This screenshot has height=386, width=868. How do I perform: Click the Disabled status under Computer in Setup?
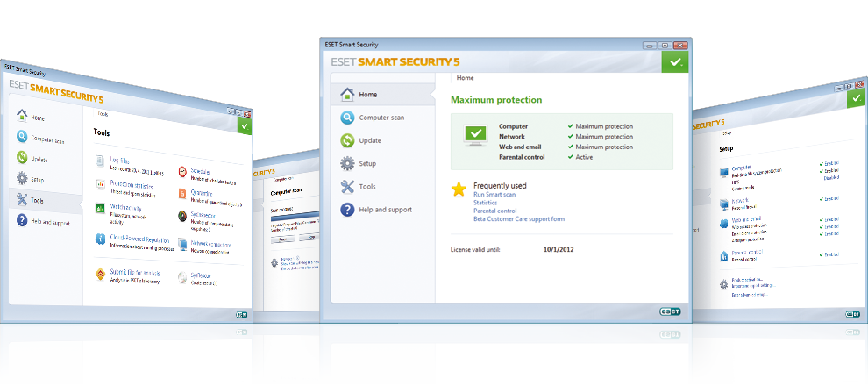831,177
